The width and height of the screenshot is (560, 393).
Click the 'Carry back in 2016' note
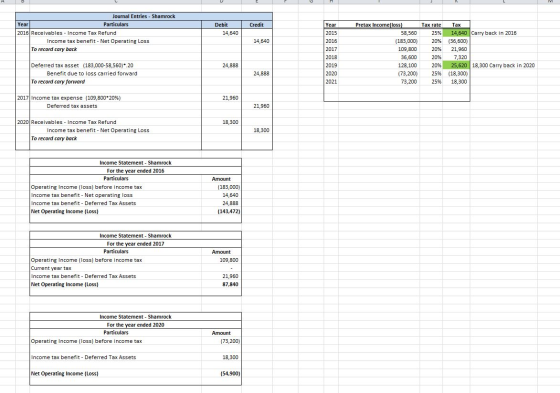494,33
